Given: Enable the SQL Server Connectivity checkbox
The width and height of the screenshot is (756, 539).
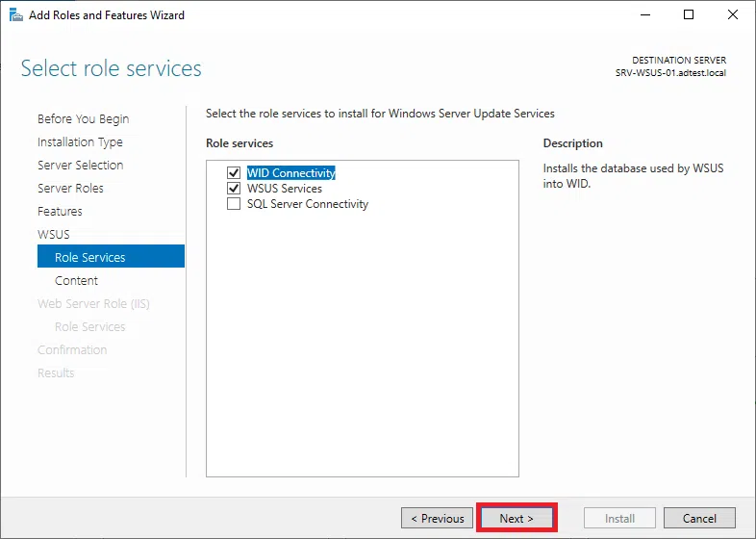Looking at the screenshot, I should (x=233, y=204).
